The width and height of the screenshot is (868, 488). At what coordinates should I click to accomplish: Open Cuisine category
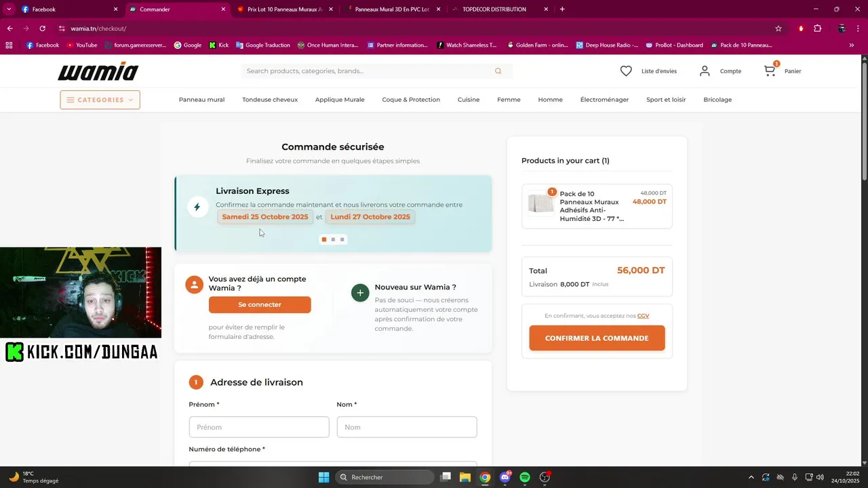[x=469, y=100]
